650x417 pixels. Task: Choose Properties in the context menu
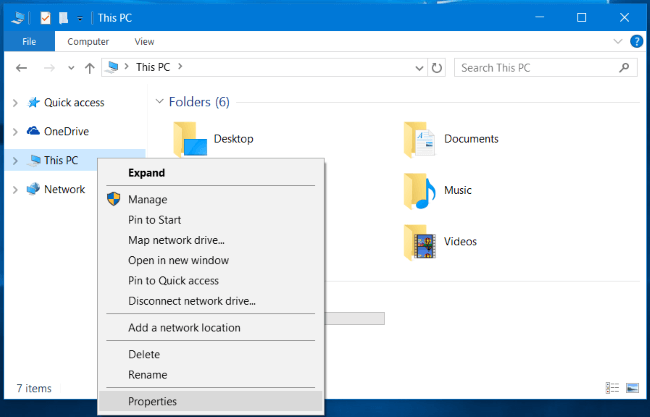click(211, 401)
